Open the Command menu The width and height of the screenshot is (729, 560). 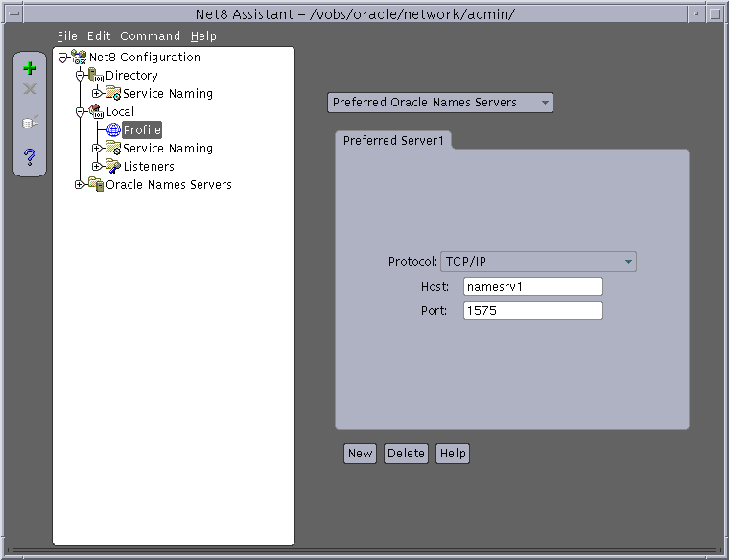150,36
